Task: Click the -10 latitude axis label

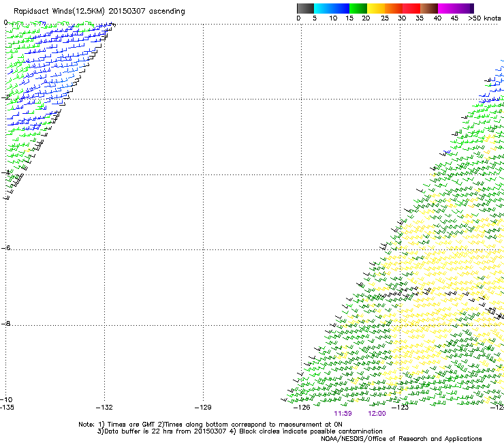Action: [x=6, y=399]
